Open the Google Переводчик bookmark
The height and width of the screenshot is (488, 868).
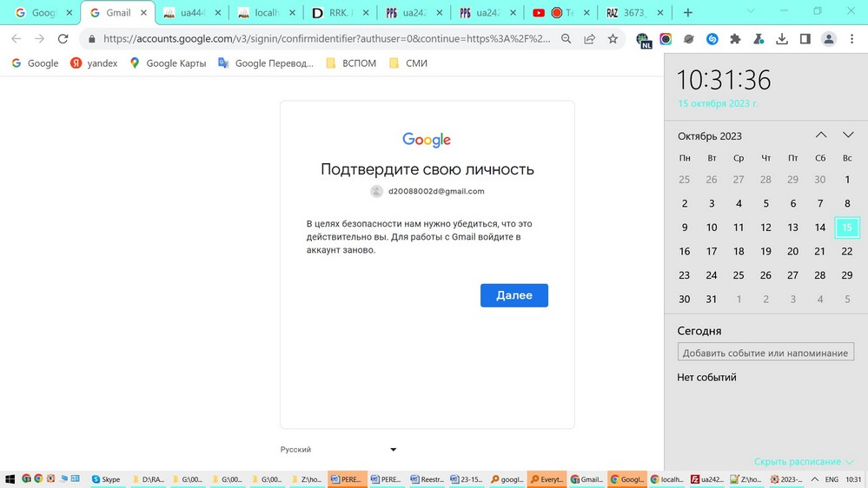coord(266,63)
